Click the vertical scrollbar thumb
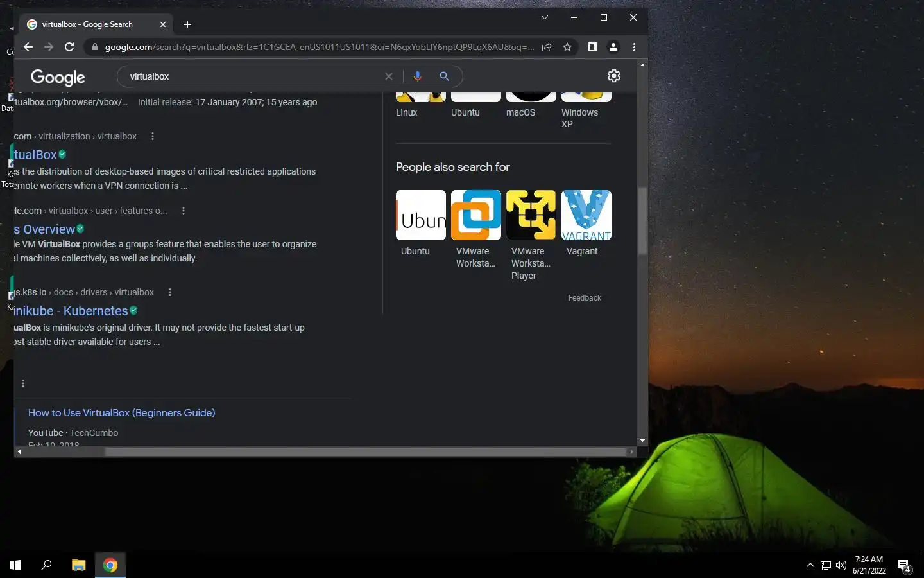Viewport: 924px width, 578px height. pos(642,220)
